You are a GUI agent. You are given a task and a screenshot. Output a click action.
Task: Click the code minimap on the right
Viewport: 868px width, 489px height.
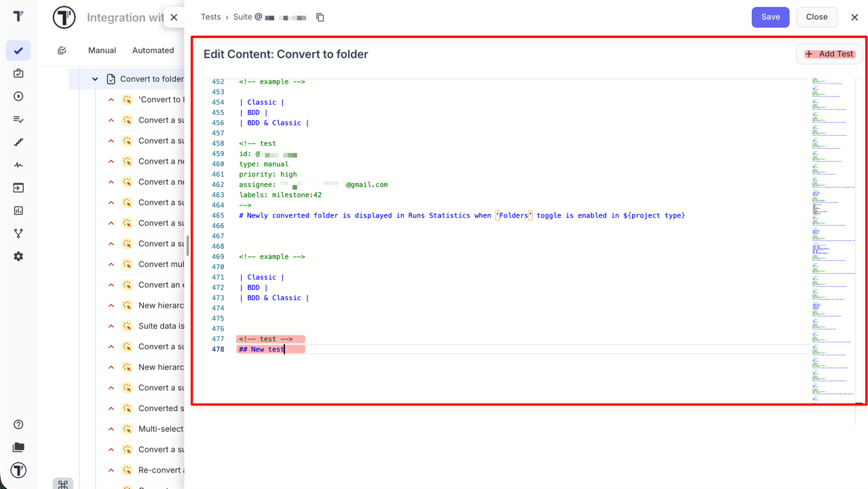831,238
